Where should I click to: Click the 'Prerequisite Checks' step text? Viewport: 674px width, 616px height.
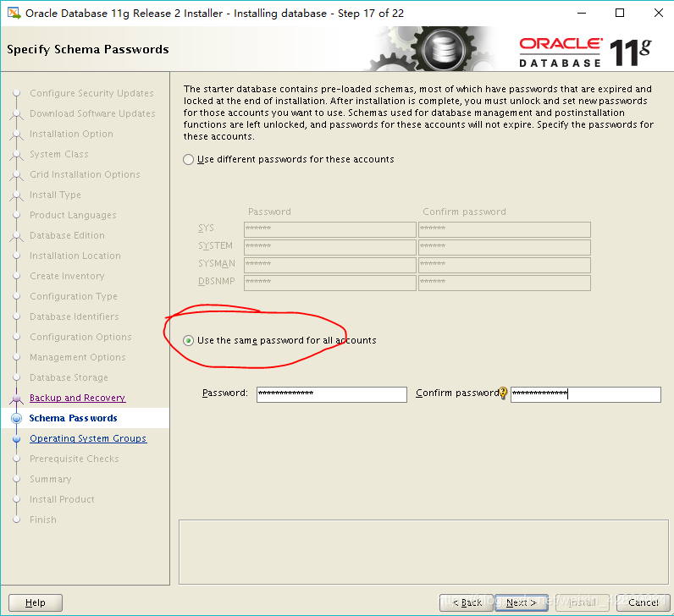pyautogui.click(x=74, y=459)
